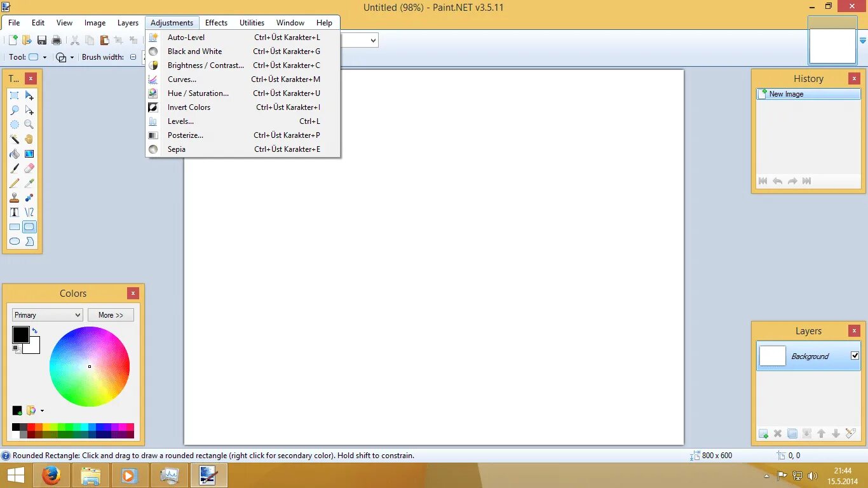Select the Line / Curve tool
The width and height of the screenshot is (868, 488).
(x=29, y=212)
